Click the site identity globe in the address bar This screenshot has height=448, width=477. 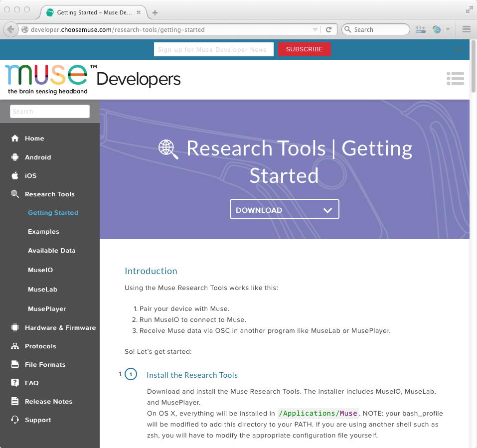tap(25, 29)
